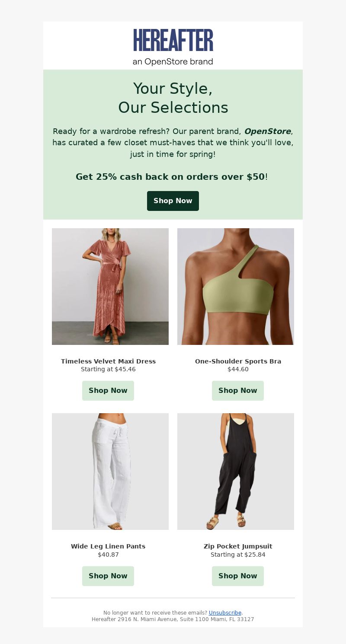Viewport: 346px width, 644px height.
Task: Click the 25% cash back offer text
Action: click(x=172, y=177)
